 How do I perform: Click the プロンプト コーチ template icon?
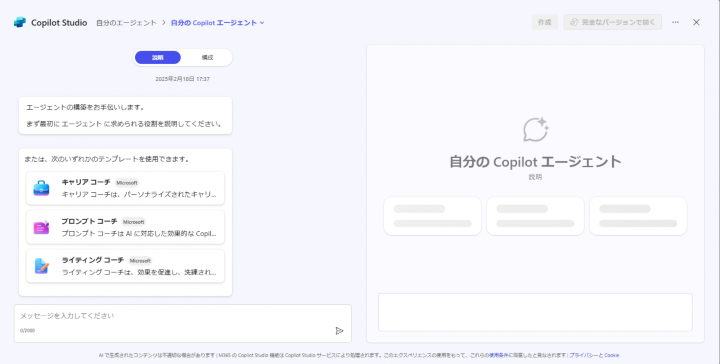coord(41,227)
